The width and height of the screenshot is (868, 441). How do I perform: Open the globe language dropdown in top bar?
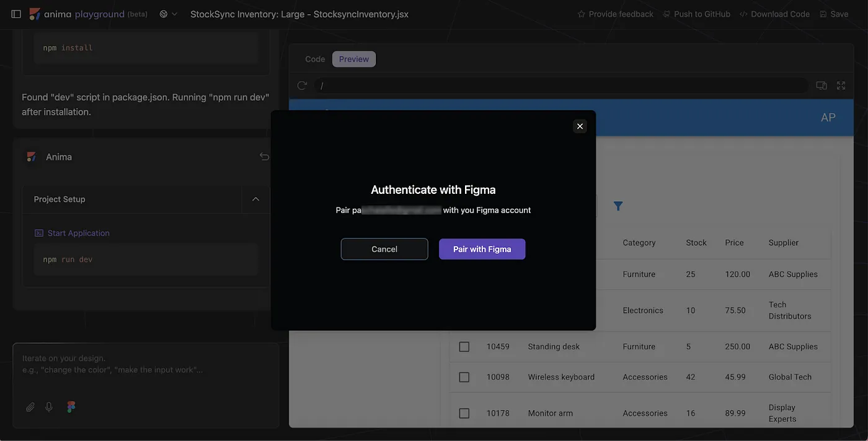(x=166, y=13)
